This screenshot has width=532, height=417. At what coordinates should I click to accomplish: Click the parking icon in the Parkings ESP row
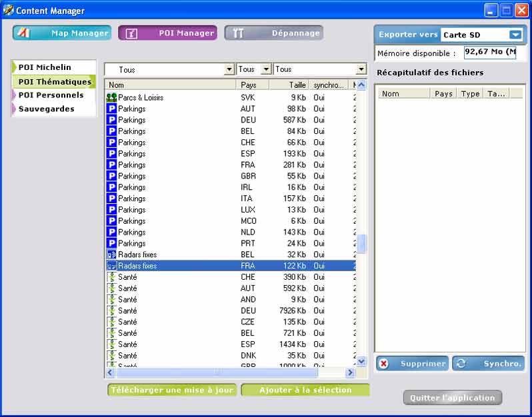pyautogui.click(x=111, y=154)
